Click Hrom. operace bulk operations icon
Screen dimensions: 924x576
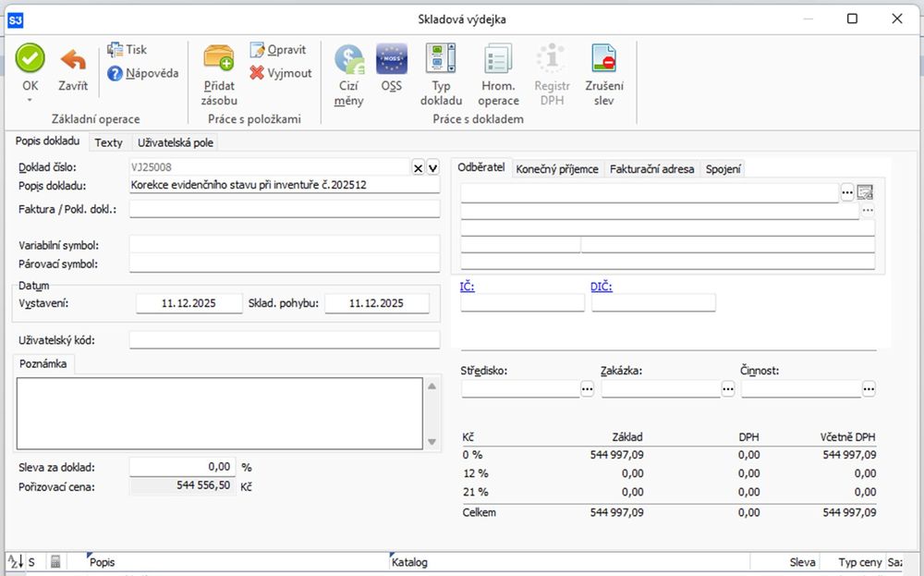tap(498, 60)
